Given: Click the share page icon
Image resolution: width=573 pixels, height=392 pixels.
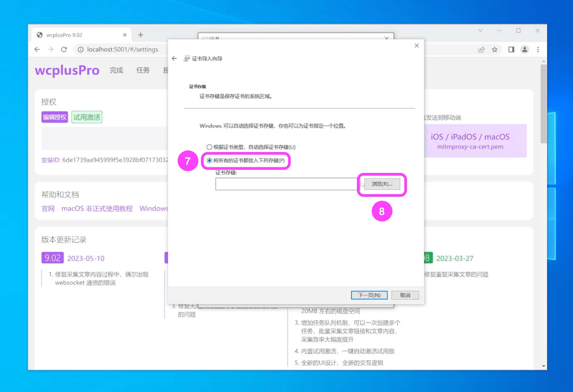Looking at the screenshot, I should tap(481, 50).
